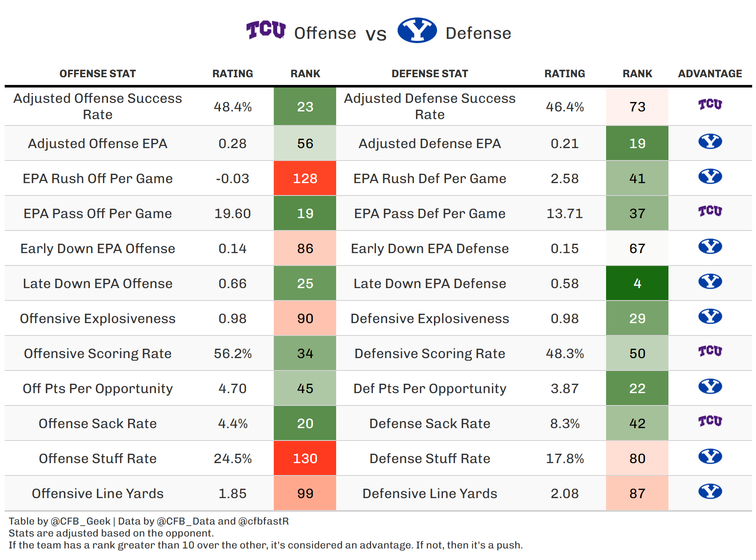
Task: Click the ADVANTAGE column header
Action: pos(710,74)
